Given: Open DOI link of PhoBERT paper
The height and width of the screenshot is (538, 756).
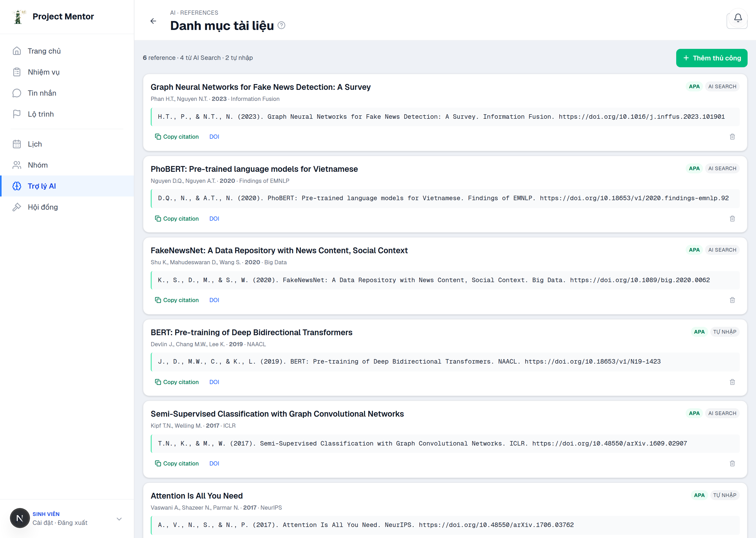Looking at the screenshot, I should coord(214,219).
